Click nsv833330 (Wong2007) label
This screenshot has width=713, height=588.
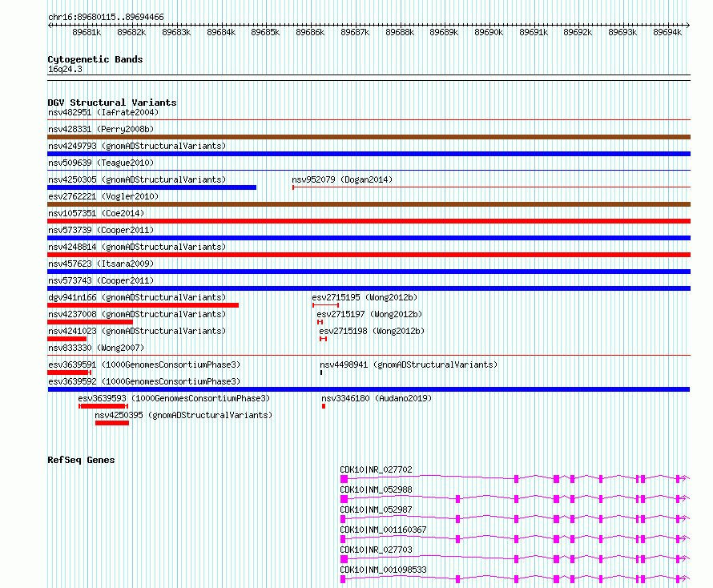click(96, 348)
